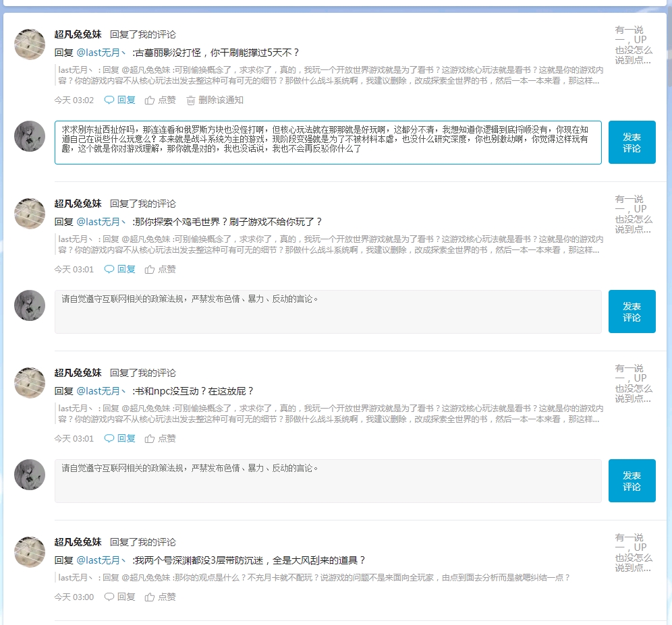Open 超凡兔兔妹 avatar on 古墓丽影 comment
672x625 pixels.
tap(30, 44)
